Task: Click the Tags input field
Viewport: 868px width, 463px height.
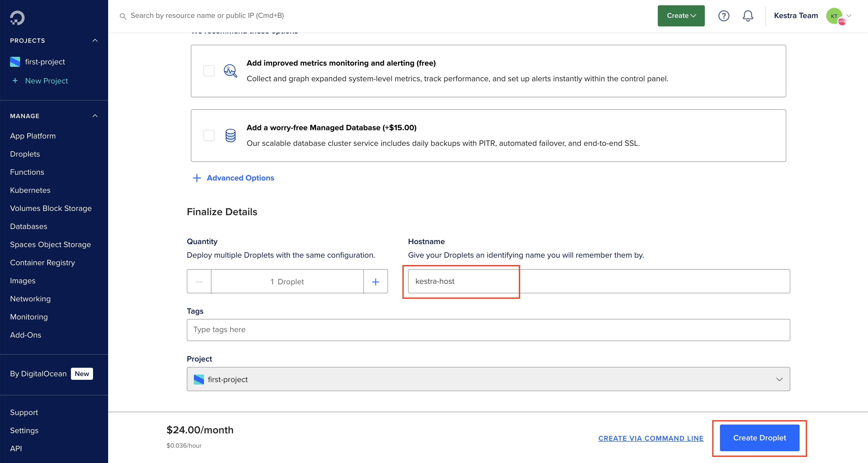Action: (x=489, y=329)
